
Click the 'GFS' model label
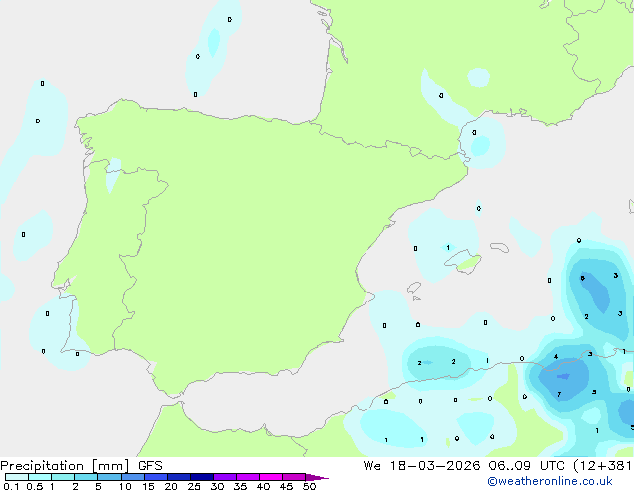click(x=150, y=466)
